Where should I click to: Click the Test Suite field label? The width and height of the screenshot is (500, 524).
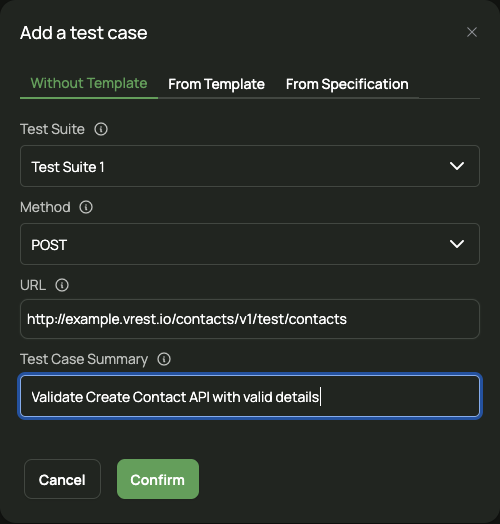(52, 129)
